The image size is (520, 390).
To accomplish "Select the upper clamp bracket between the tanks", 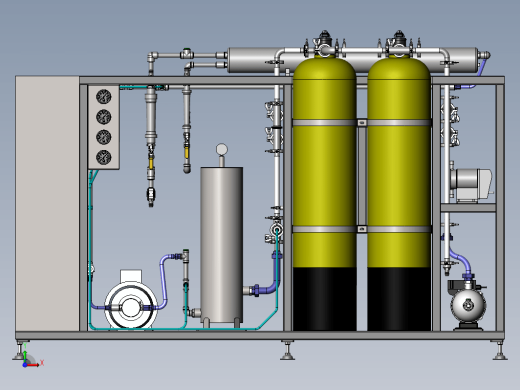I will pos(362,123).
